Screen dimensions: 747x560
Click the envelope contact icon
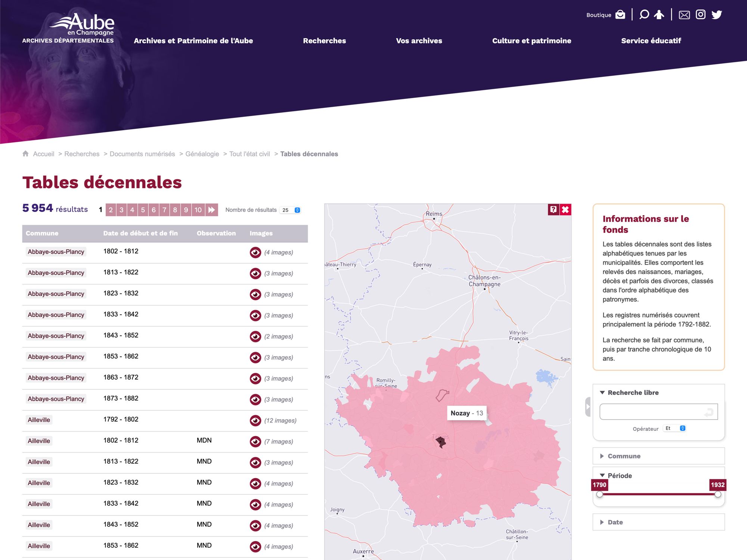pyautogui.click(x=684, y=15)
